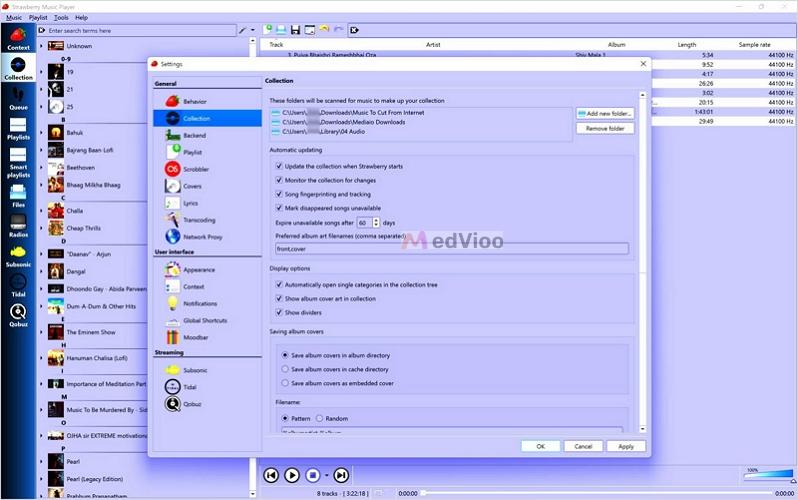
Task: Open the Playlist menu in the menu bar
Action: 38,17
